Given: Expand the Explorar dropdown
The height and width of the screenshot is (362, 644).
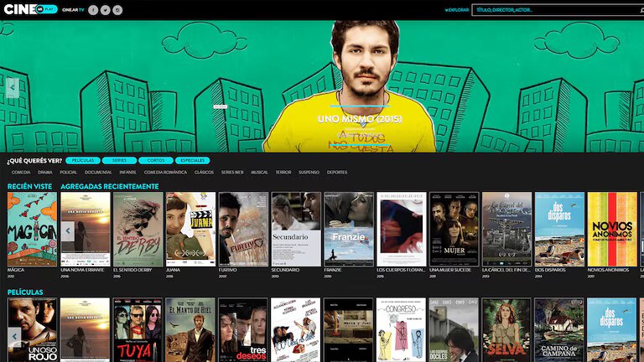Looking at the screenshot, I should pyautogui.click(x=457, y=10).
